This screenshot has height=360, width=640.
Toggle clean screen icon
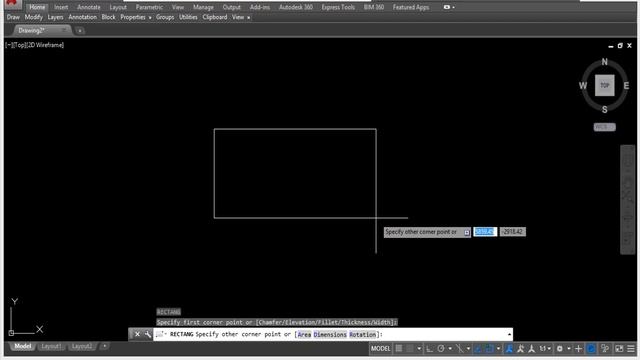click(619, 349)
